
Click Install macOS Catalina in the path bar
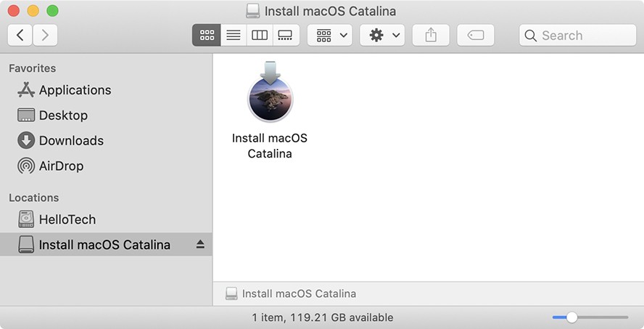pos(291,293)
